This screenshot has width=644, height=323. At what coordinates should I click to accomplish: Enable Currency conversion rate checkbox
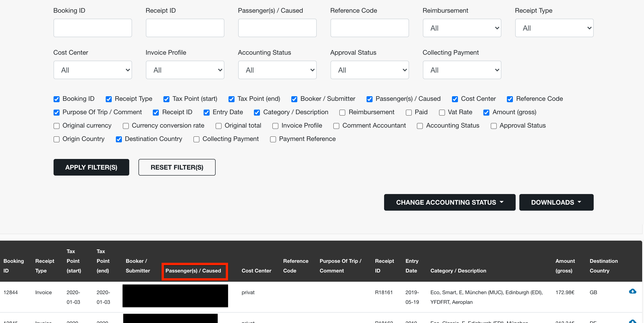point(126,126)
